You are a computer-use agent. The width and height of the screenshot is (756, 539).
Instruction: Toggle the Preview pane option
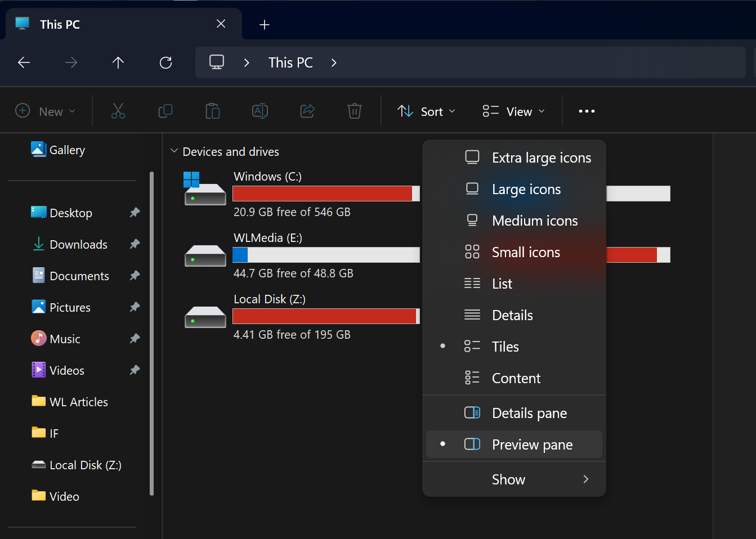click(x=531, y=444)
